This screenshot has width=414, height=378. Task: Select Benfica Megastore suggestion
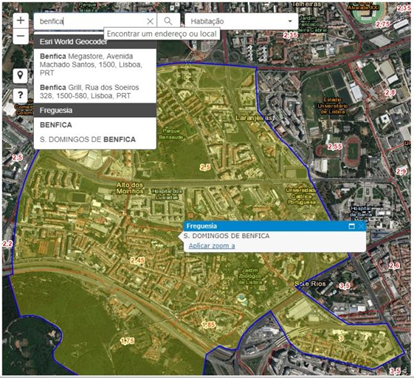click(x=95, y=65)
